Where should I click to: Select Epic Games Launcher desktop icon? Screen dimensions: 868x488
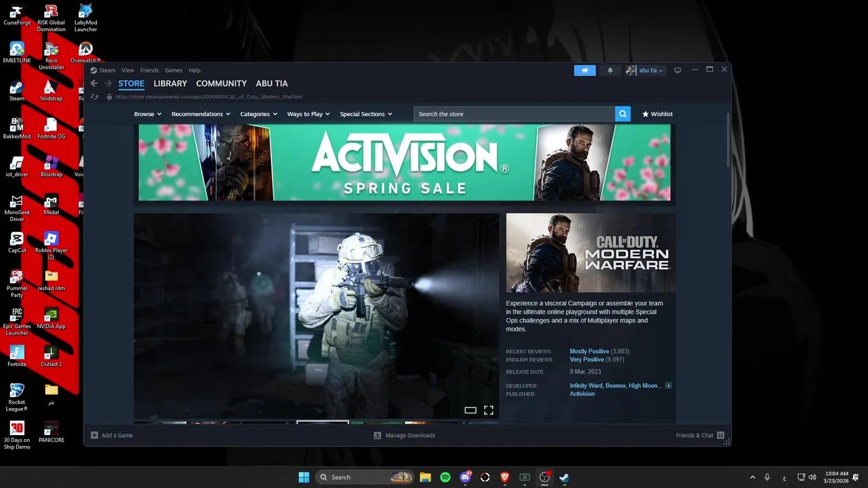tap(17, 321)
